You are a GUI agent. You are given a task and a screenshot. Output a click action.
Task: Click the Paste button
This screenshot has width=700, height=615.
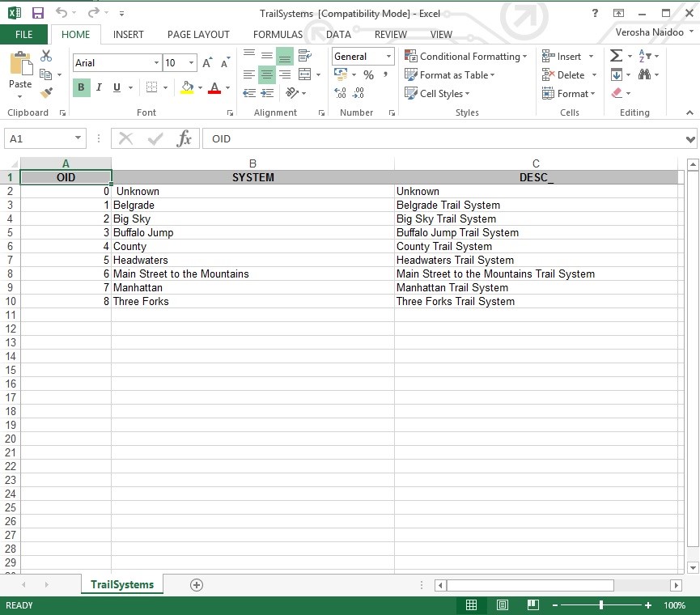[x=20, y=71]
